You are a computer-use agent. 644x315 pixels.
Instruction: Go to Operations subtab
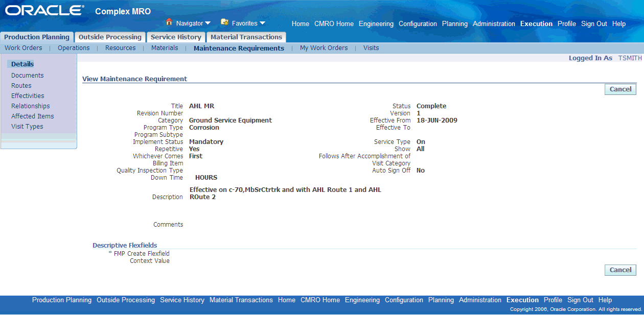74,48
